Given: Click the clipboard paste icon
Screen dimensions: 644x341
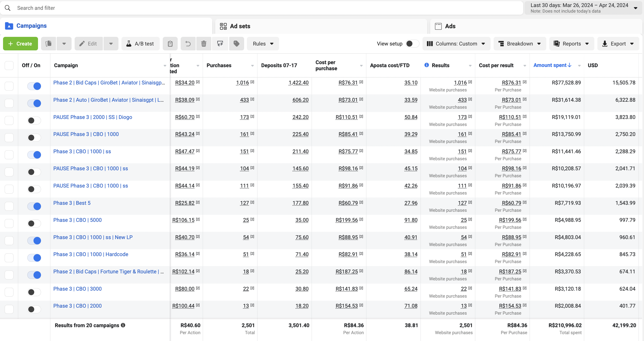Looking at the screenshot, I should tap(170, 44).
